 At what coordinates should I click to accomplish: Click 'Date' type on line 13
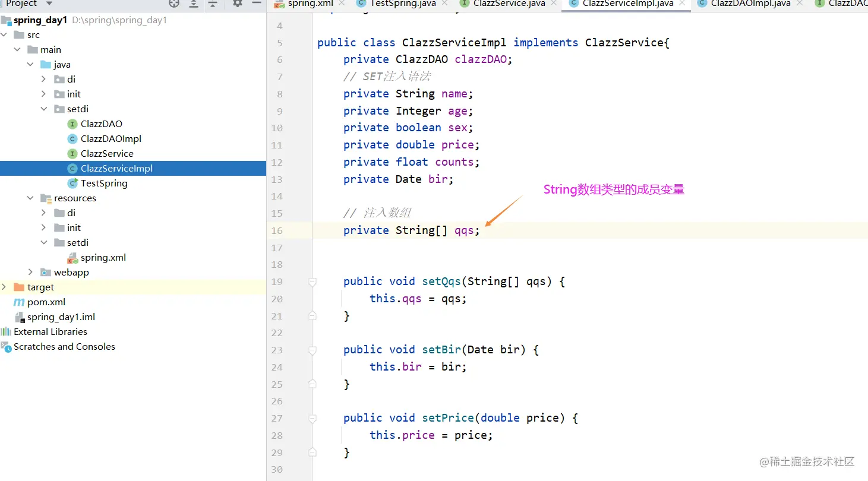(x=409, y=179)
